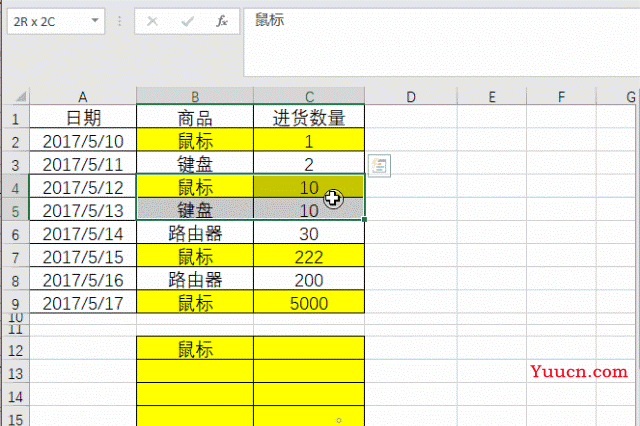Click the 进货数量 header cell
The height and width of the screenshot is (426, 640).
(309, 119)
